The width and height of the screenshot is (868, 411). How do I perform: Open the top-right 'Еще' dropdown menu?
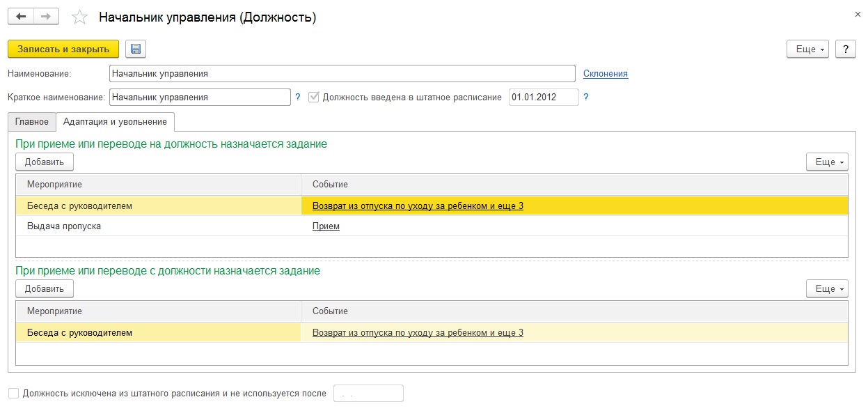click(x=807, y=49)
